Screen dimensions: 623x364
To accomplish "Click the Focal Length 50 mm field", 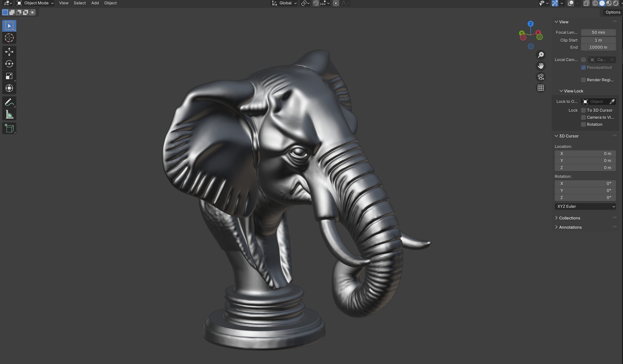I will [x=598, y=32].
